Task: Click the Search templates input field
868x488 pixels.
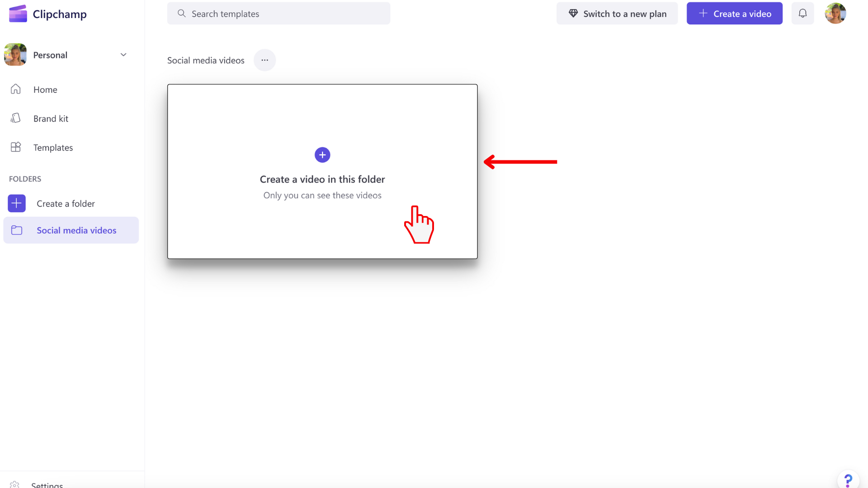Action: coord(278,13)
